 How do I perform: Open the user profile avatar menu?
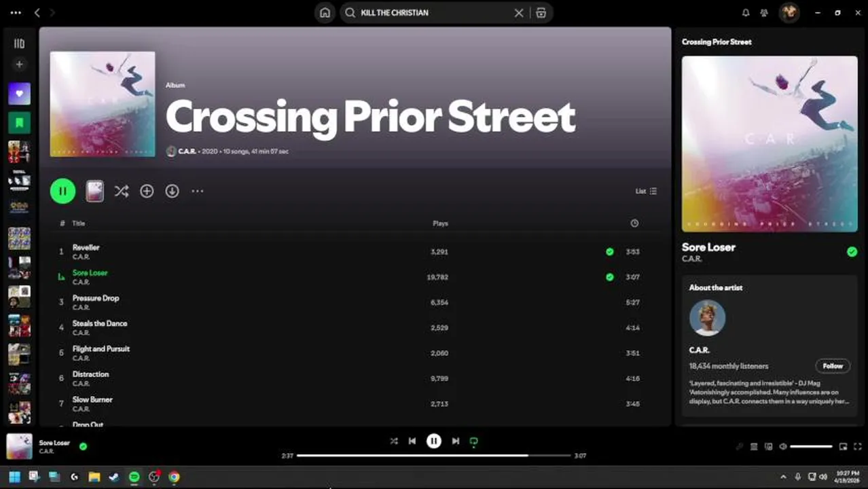click(789, 12)
